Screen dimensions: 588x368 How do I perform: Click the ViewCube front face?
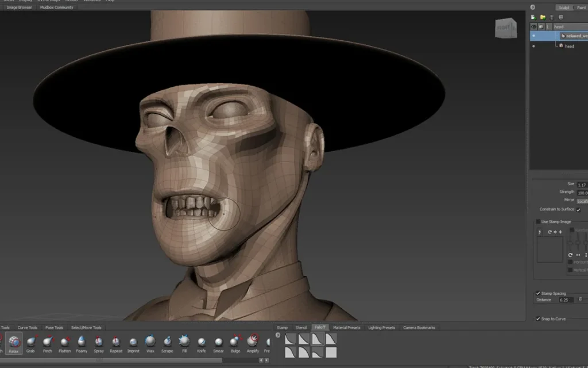(x=504, y=29)
